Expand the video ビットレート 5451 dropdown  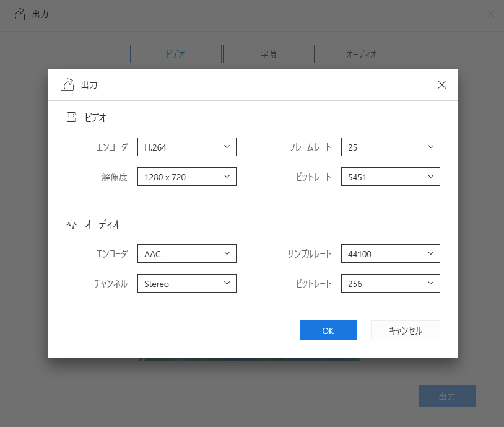(390, 177)
